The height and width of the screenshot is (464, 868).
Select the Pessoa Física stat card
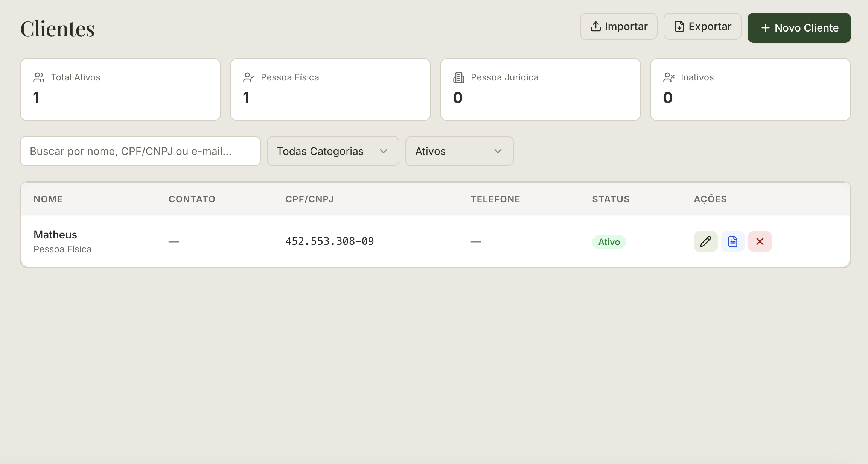point(330,89)
